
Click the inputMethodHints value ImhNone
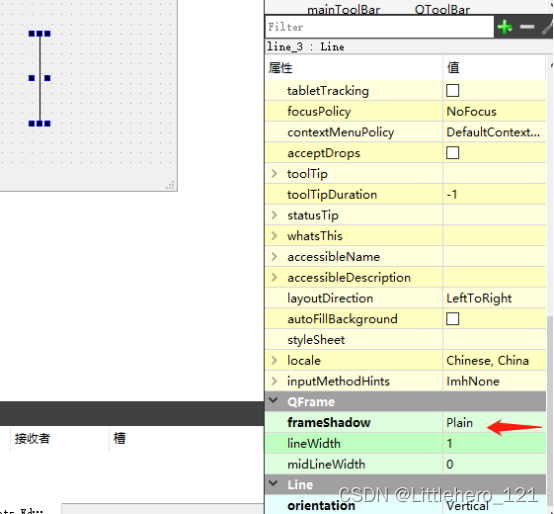(x=473, y=381)
